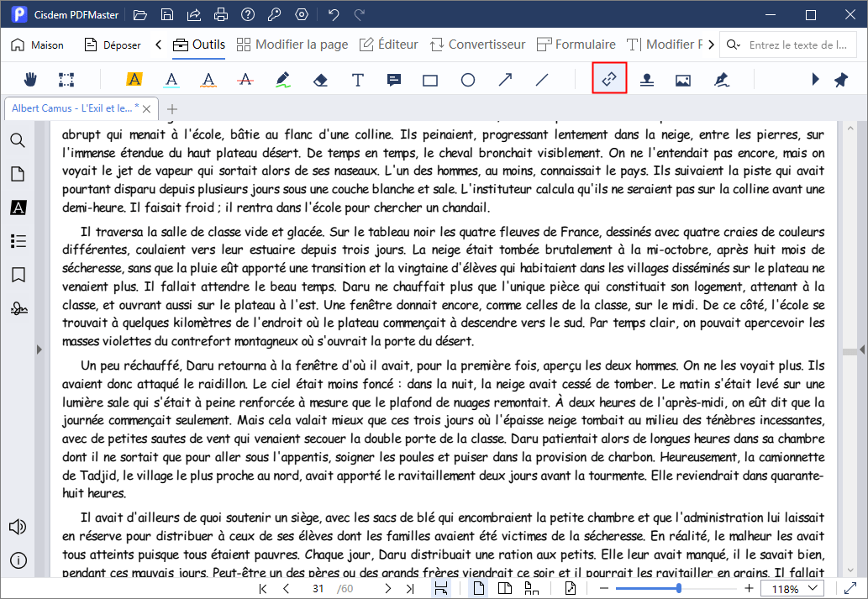Viewport: 868px width, 599px height.
Task: Click the page number field 31
Action: point(318,588)
